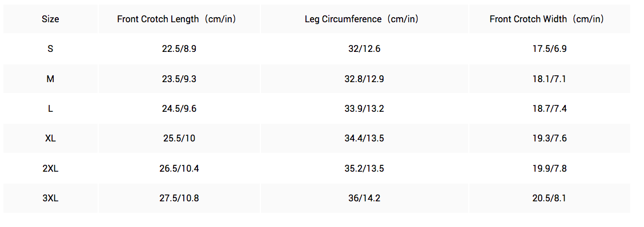Image resolution: width=644 pixels, height=227 pixels.
Task: Select the 17.5/6.9 crotch width value
Action: click(549, 49)
